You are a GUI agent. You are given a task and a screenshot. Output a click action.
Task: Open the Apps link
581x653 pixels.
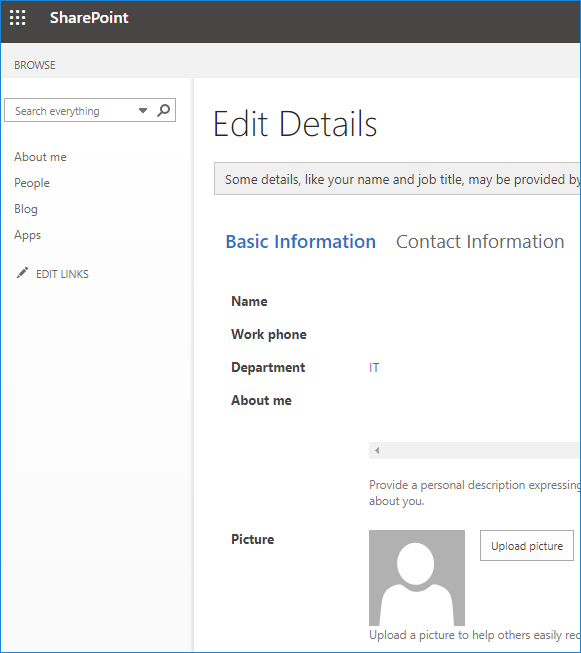pyautogui.click(x=27, y=235)
